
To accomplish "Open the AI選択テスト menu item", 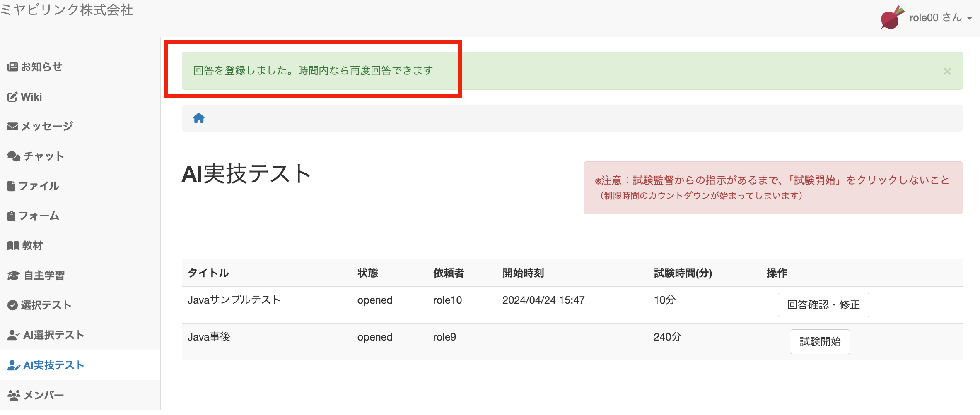I will point(53,335).
